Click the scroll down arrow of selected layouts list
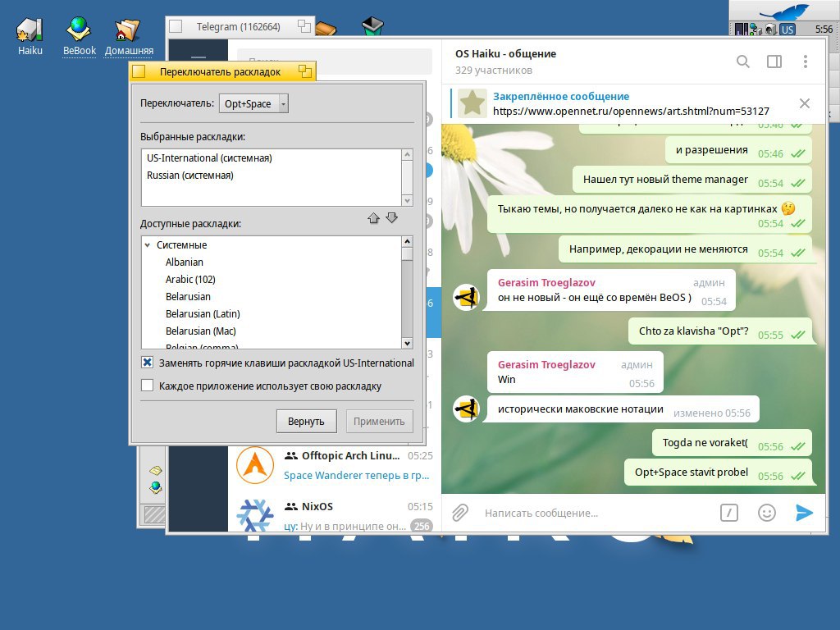The image size is (840, 630). click(x=407, y=200)
